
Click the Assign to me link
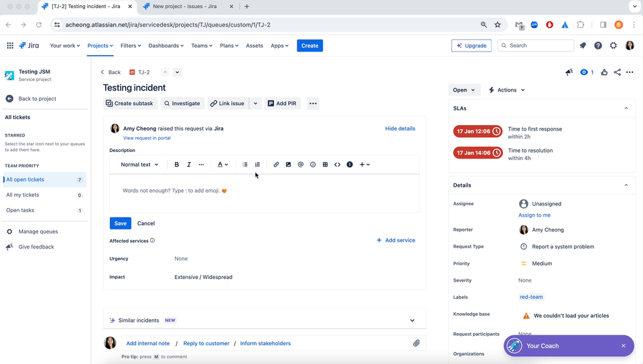(x=534, y=215)
